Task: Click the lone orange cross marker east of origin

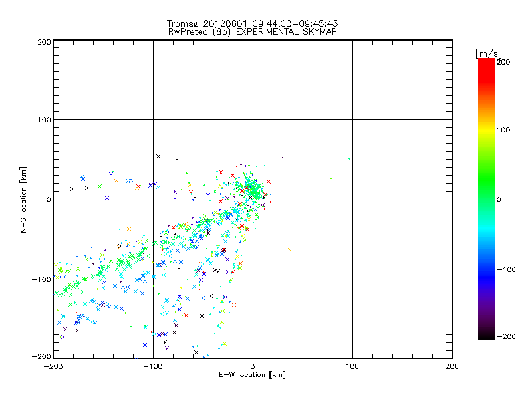Action: pos(289,250)
